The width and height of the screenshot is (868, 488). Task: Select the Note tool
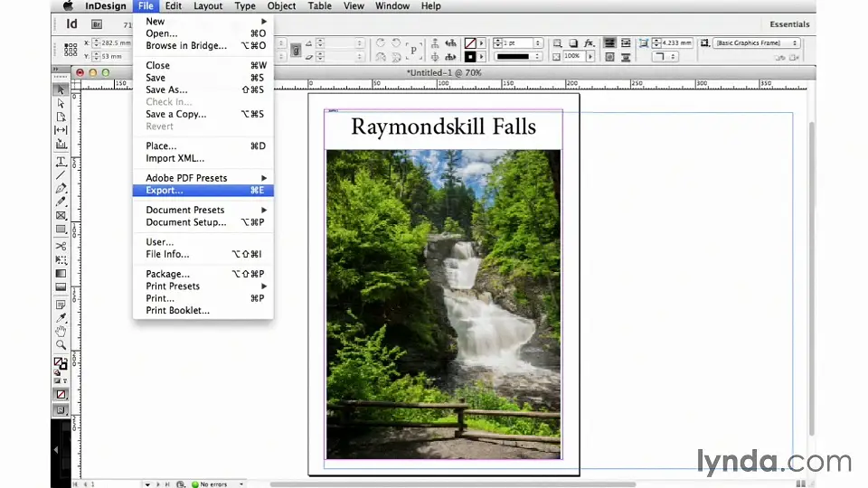click(61, 305)
